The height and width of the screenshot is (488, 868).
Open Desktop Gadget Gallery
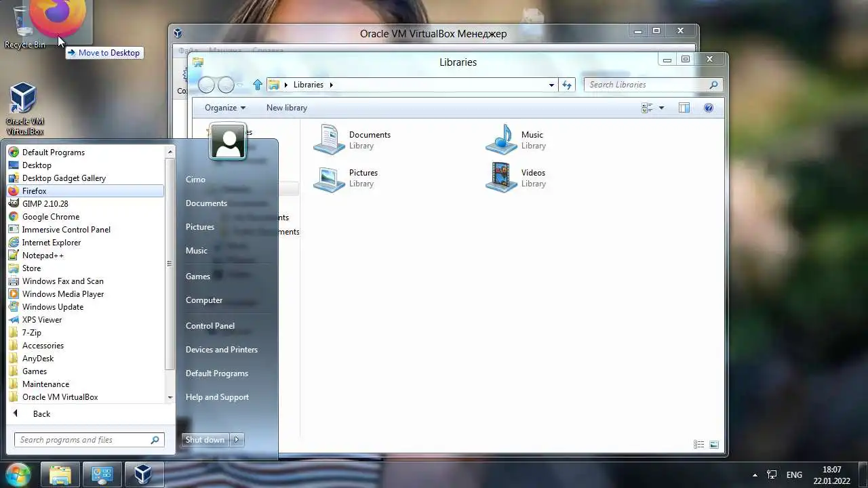pos(85,178)
